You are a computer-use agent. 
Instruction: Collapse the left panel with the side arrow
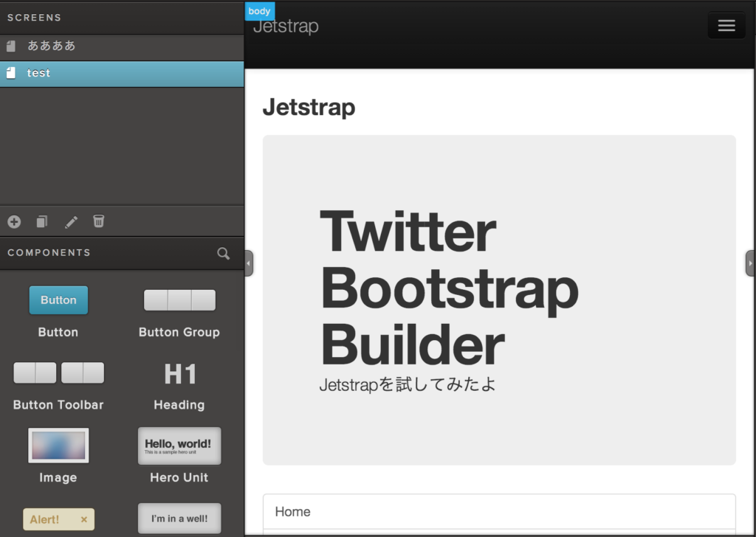click(248, 263)
